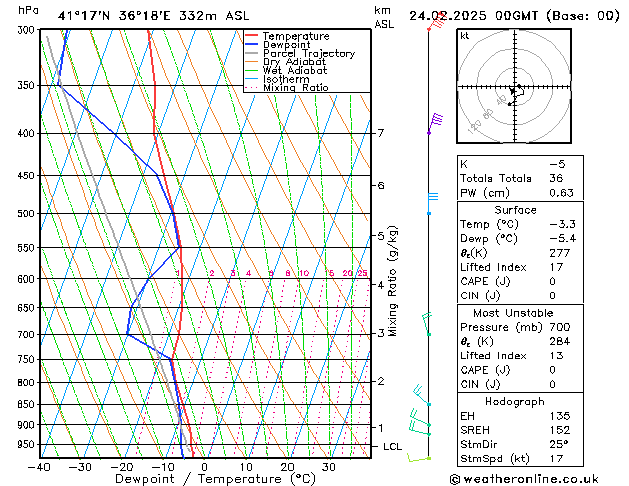Click the coordinates title 41°17'N 36°18'E

click(x=114, y=16)
